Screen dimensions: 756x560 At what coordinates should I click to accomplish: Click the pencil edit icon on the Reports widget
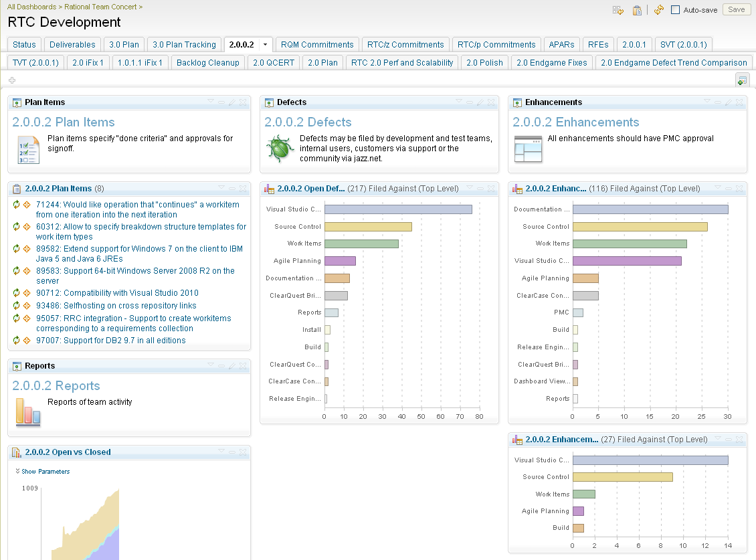232,366
